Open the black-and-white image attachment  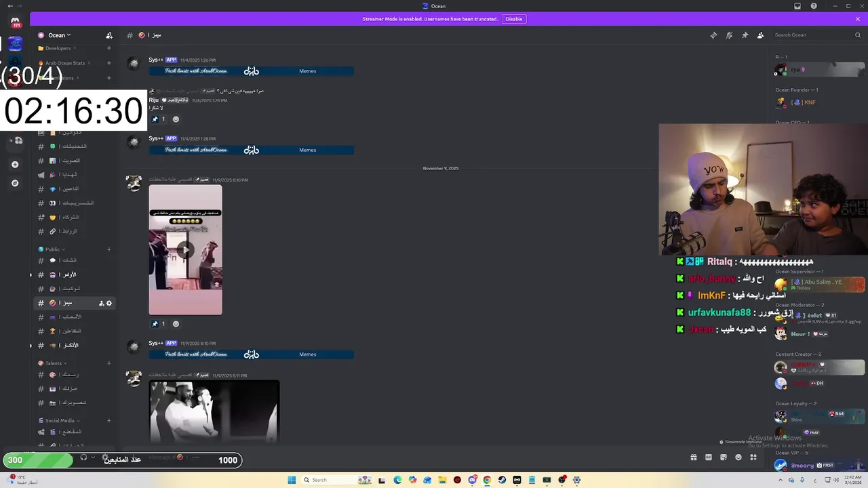(214, 411)
